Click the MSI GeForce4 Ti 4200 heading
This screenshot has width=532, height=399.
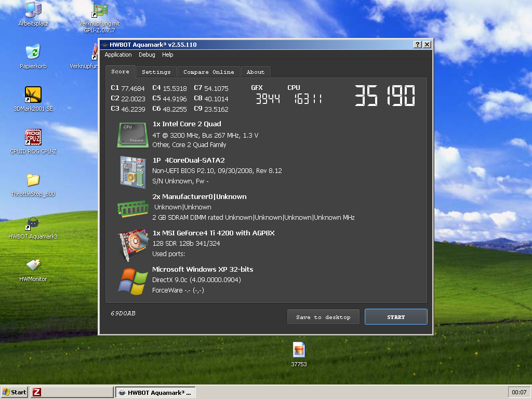214,233
